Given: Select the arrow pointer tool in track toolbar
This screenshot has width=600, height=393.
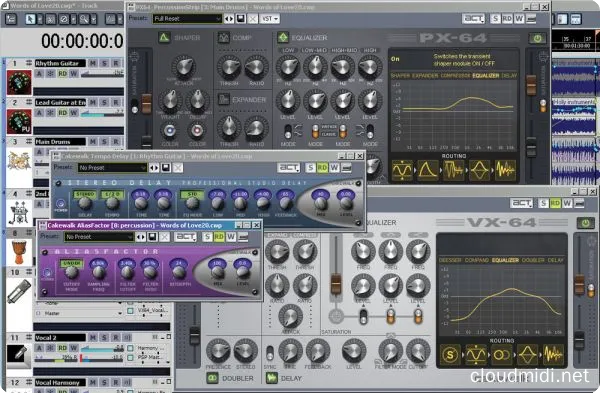Looking at the screenshot, I should coord(30,19).
